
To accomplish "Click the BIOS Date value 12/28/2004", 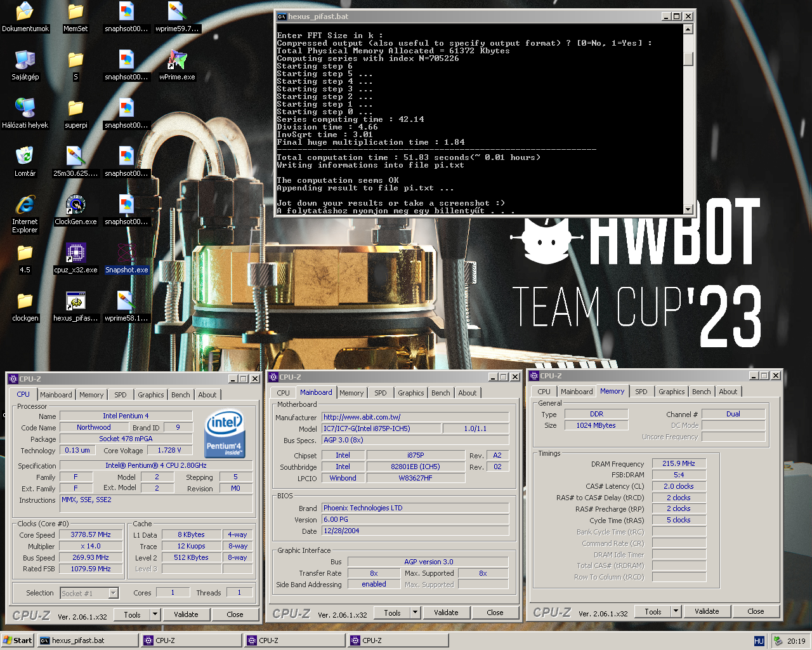I will click(416, 531).
